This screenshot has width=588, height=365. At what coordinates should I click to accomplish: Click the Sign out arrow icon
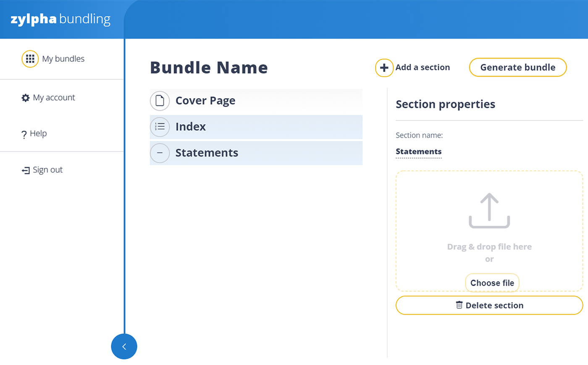click(26, 170)
